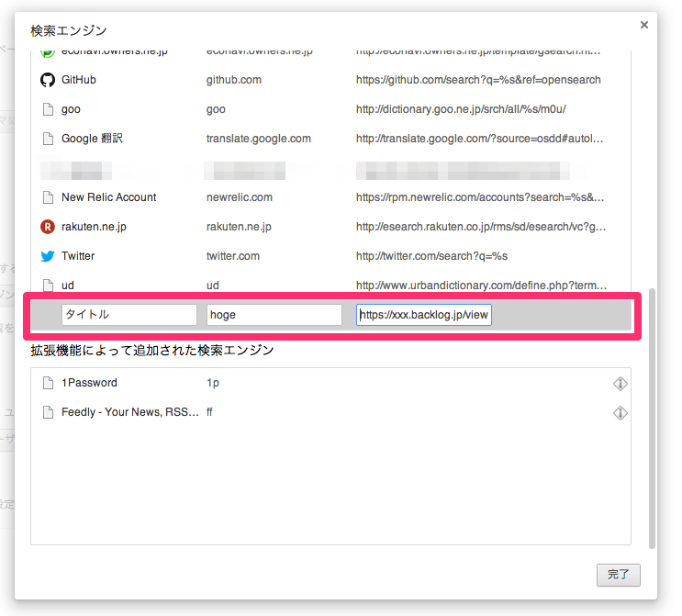The image size is (682, 616).
Task: Select the rpm.newrelic.com URL cell
Action: [480, 197]
